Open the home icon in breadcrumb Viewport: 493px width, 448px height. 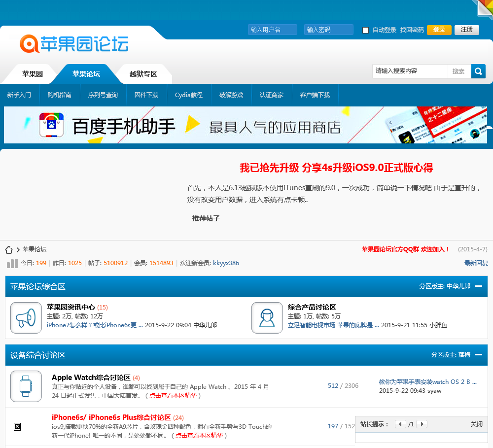(9, 249)
